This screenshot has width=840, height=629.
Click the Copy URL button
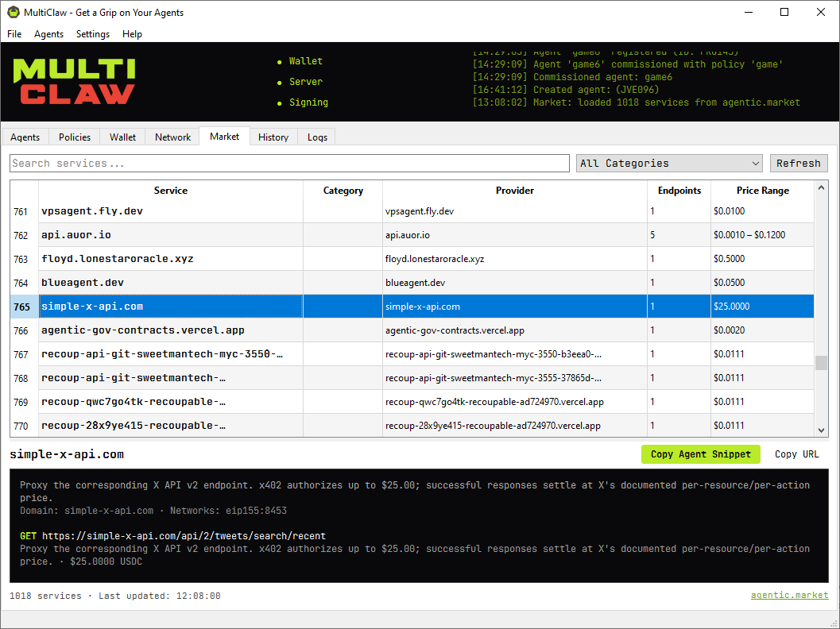(x=796, y=454)
